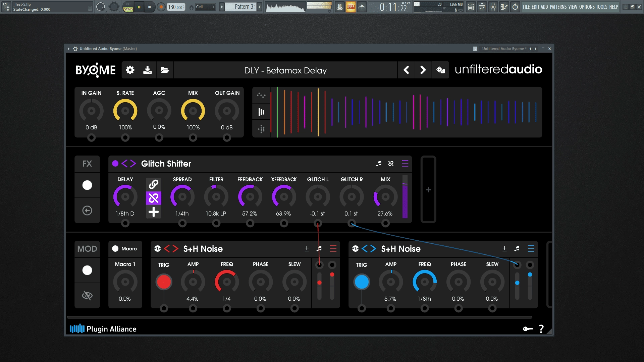
Task: Open the TOOLS menu
Action: point(602,7)
